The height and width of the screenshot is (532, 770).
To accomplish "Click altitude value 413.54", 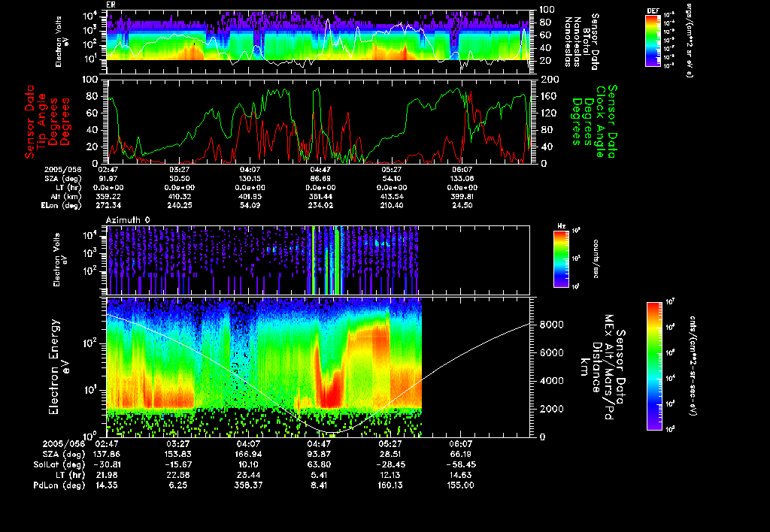I will point(391,196).
